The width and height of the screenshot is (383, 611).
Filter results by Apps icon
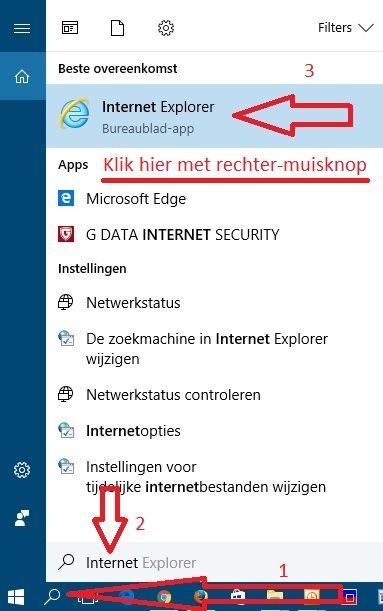click(x=70, y=28)
